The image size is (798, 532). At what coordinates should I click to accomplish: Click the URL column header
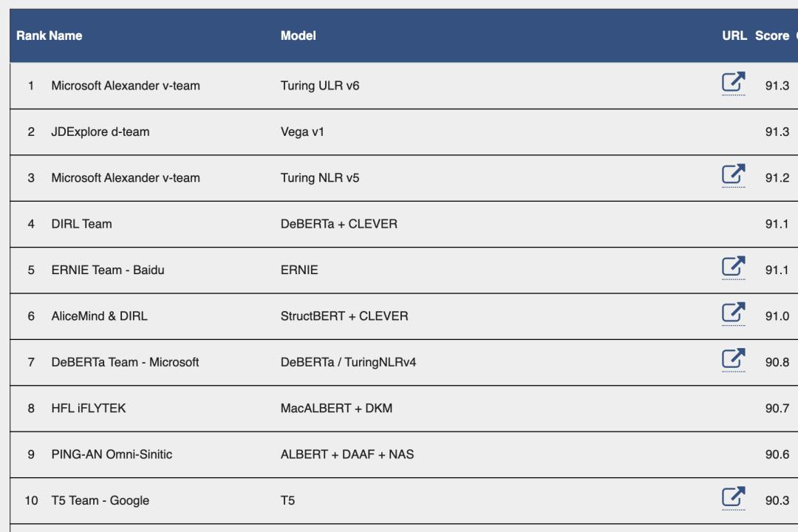point(734,35)
